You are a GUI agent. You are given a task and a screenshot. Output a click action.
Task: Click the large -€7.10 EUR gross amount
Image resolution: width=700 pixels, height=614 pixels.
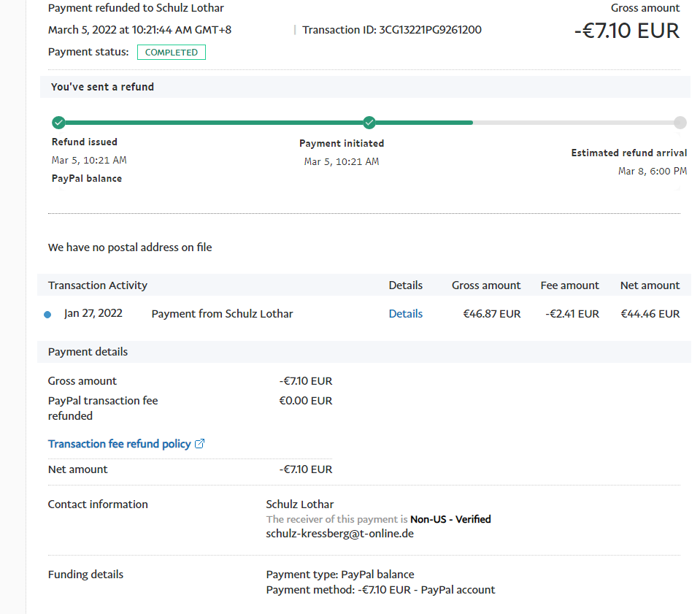626,31
